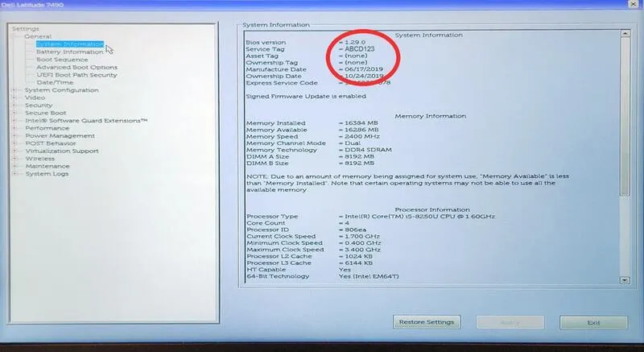Expand the Performance category

coord(15,128)
